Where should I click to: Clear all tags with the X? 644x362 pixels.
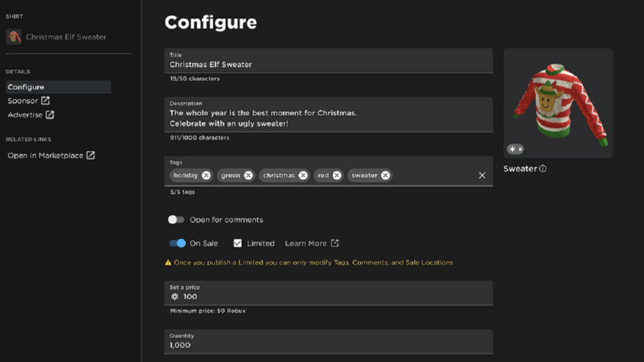(x=482, y=176)
